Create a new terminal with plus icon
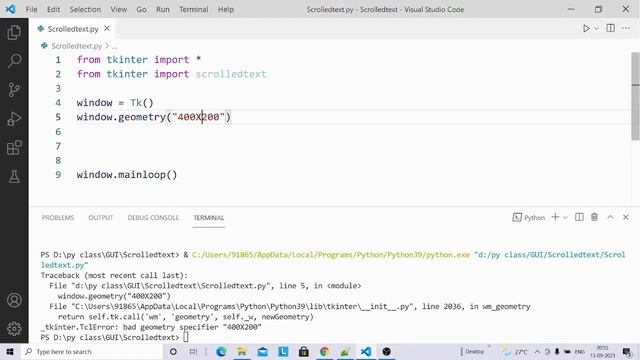 (x=555, y=217)
